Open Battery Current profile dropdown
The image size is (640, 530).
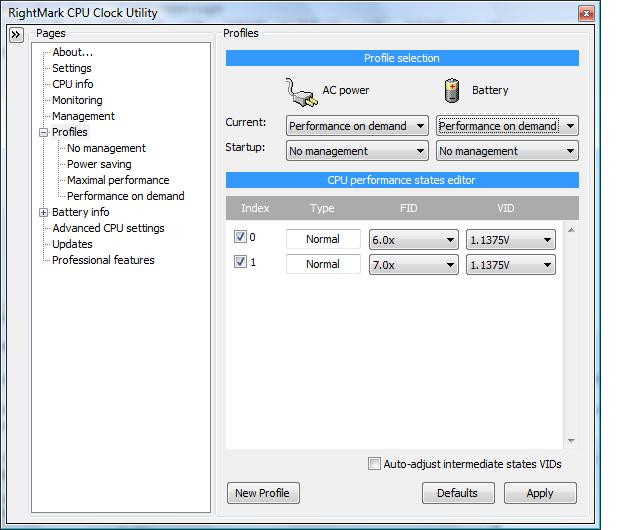507,126
